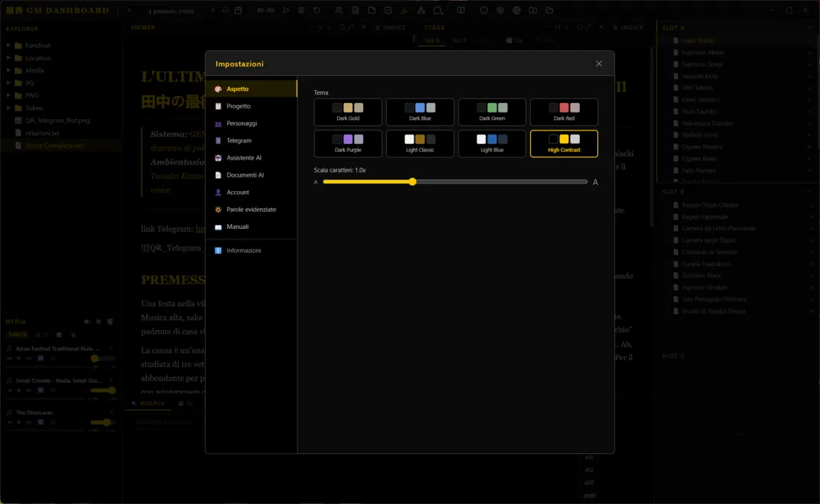This screenshot has height=504, width=820.
Task: Switch to the Dark Purple theme
Action: click(348, 144)
